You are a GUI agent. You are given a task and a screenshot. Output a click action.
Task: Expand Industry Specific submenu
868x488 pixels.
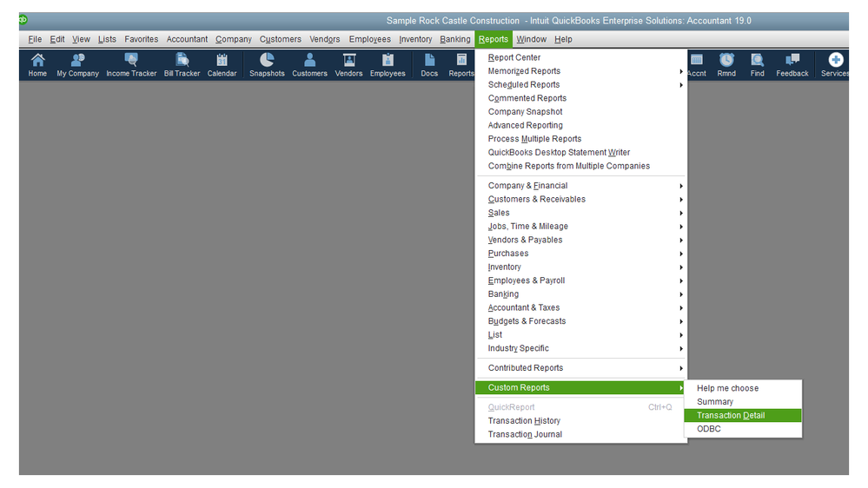(581, 348)
